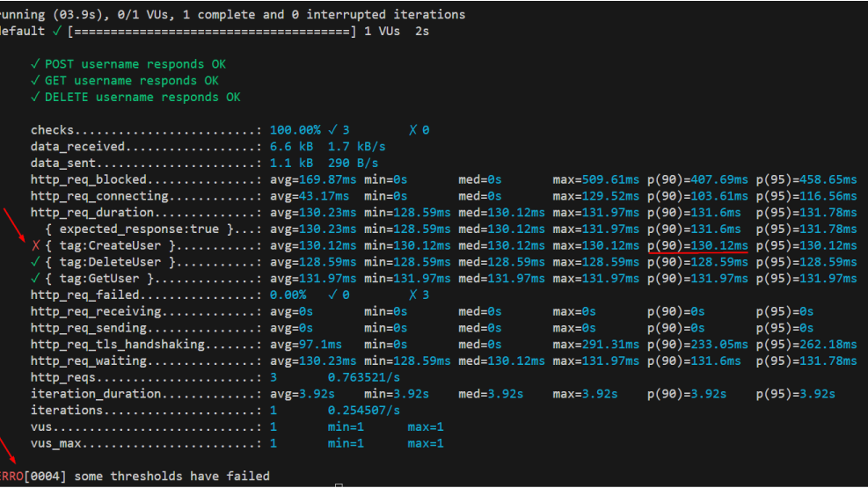Click http_req_connecting p(90)=103.61ms
Screen dimensions: 868x488
tap(697, 196)
